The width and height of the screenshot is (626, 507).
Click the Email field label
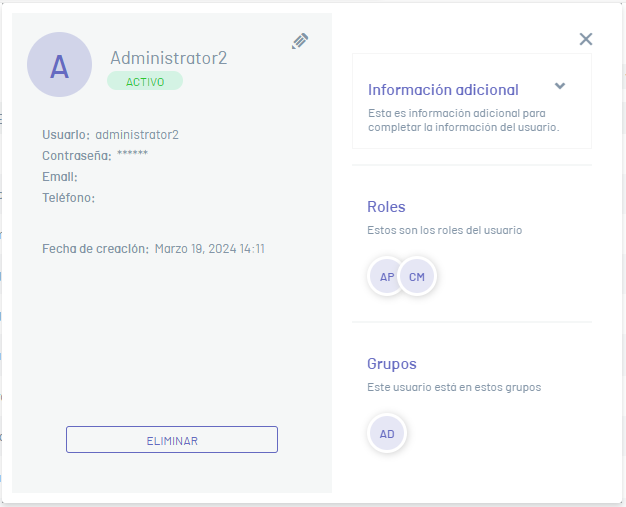pyautogui.click(x=60, y=177)
